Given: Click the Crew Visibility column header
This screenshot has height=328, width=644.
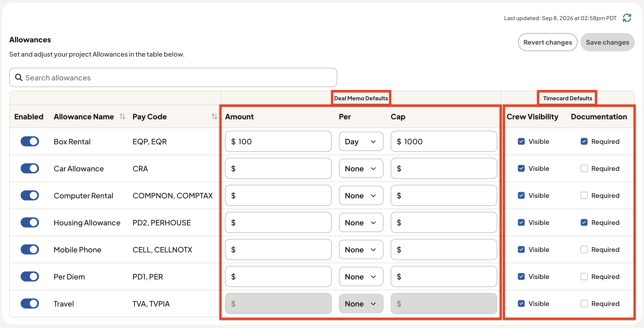Looking at the screenshot, I should coord(532,117).
